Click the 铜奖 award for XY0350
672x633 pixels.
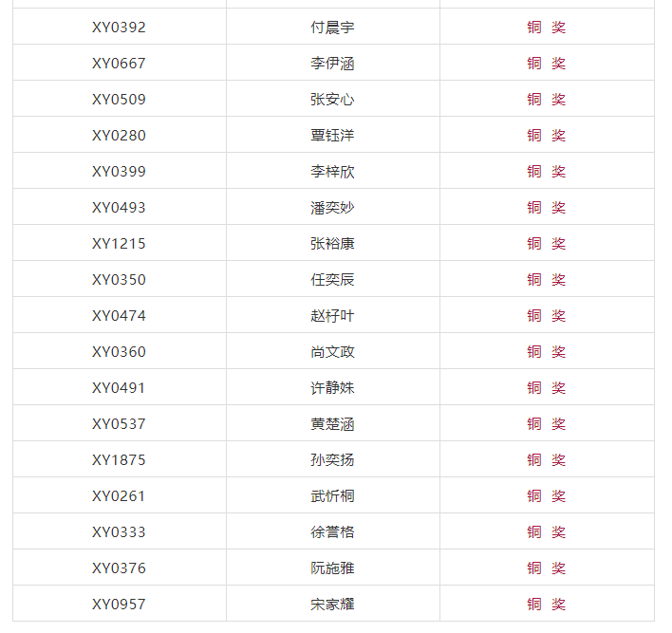tap(546, 280)
